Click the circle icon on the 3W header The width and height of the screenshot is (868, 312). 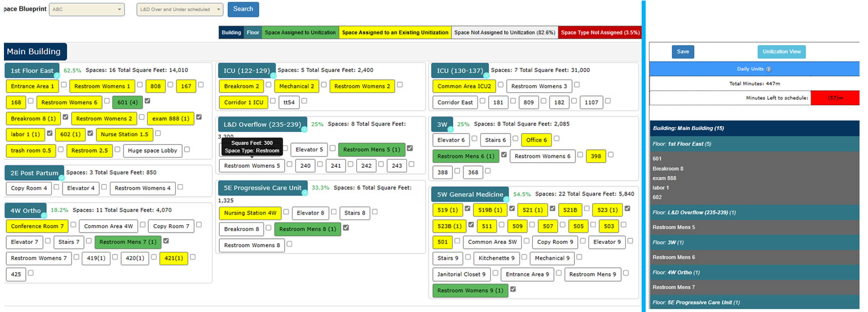(450, 129)
